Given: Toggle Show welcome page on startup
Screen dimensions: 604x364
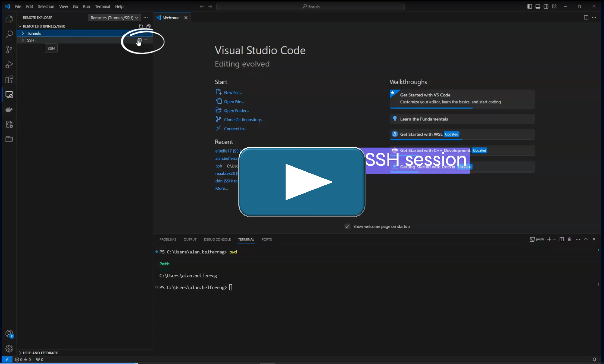Looking at the screenshot, I should click(347, 226).
